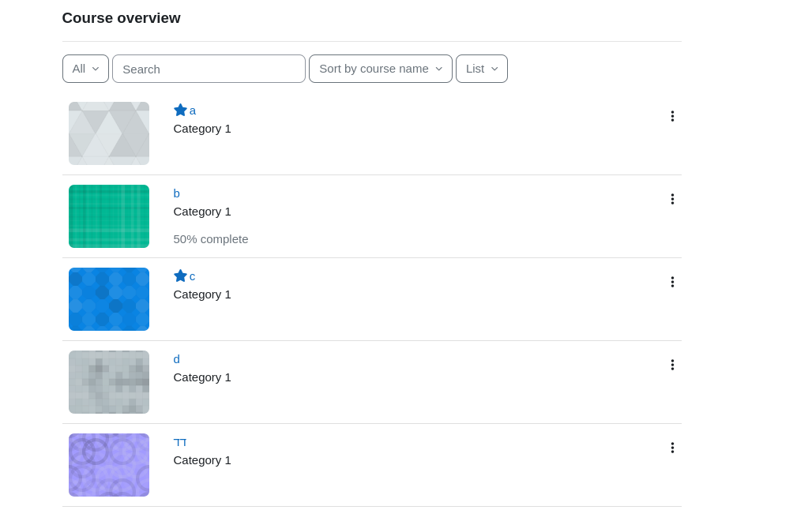Click the Course overview heading
This screenshot has width=812, height=525.
[121, 18]
